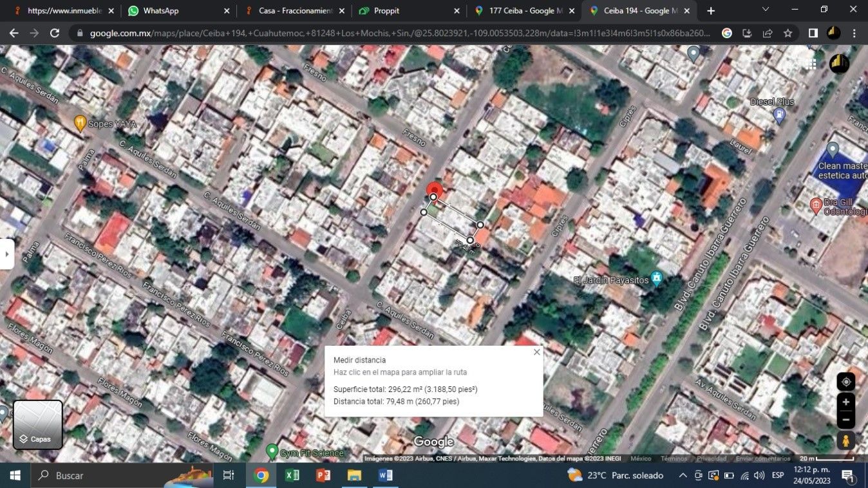Image resolution: width=868 pixels, height=488 pixels.
Task: Open Street View pegman icon
Action: pyautogui.click(x=845, y=441)
